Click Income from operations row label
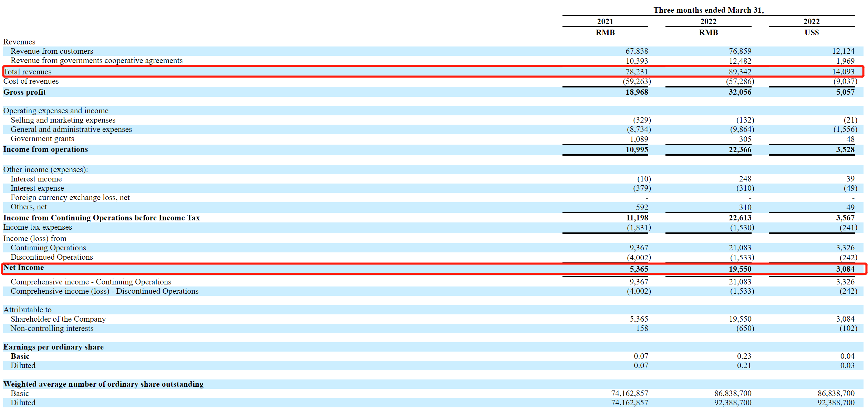868x417 pixels. click(x=45, y=149)
